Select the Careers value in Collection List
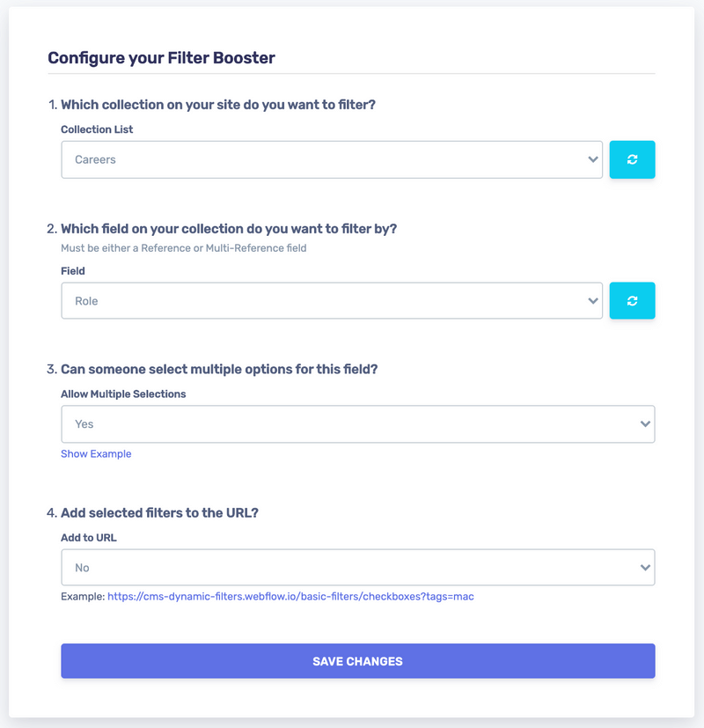 [x=97, y=159]
